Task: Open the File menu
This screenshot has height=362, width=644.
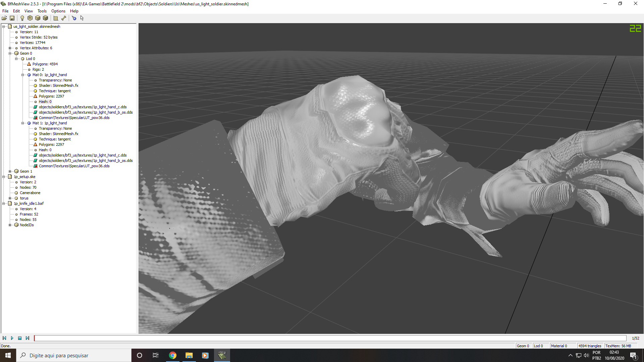Action: click(5, 11)
